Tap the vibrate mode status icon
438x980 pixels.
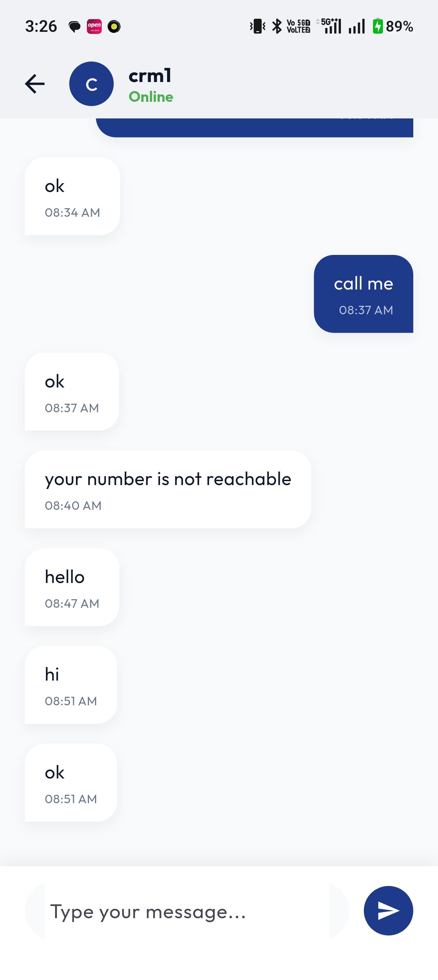click(258, 26)
